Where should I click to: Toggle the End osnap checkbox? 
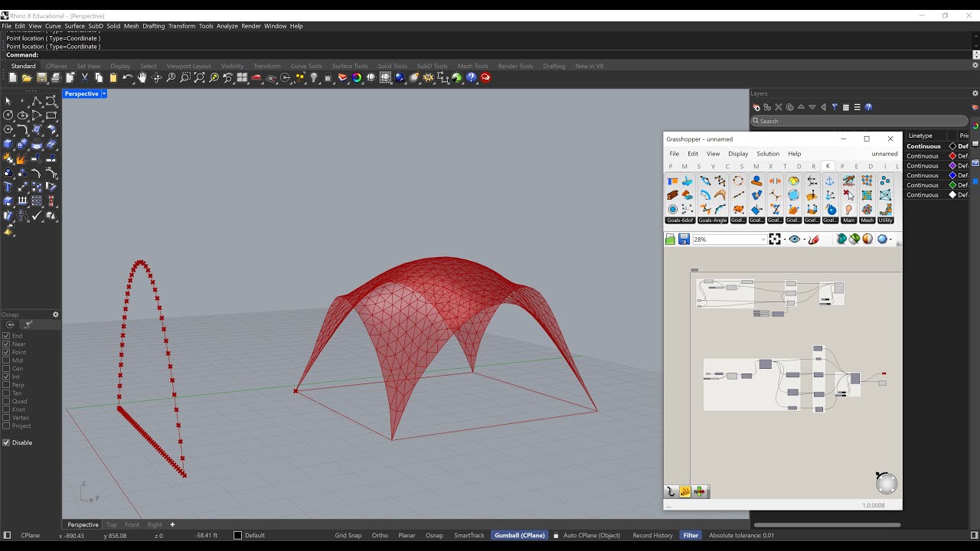pos(7,336)
